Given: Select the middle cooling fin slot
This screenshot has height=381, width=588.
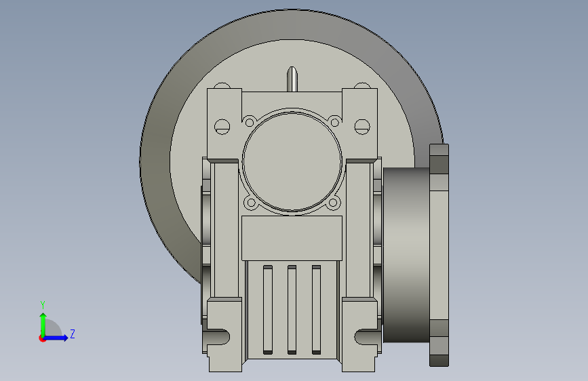Looking at the screenshot, I should pyautogui.click(x=292, y=310).
